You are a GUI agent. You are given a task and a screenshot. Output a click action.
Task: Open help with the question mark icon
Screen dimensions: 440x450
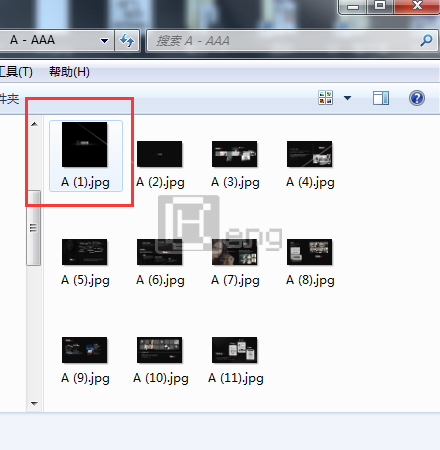pyautogui.click(x=417, y=98)
